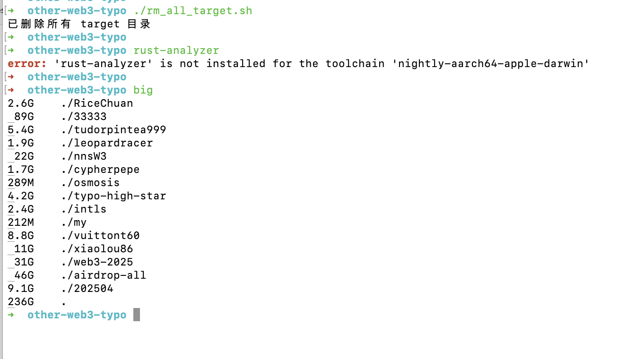Click the 'nightly-aarch64-apple-darwin' toolchain text

click(491, 64)
